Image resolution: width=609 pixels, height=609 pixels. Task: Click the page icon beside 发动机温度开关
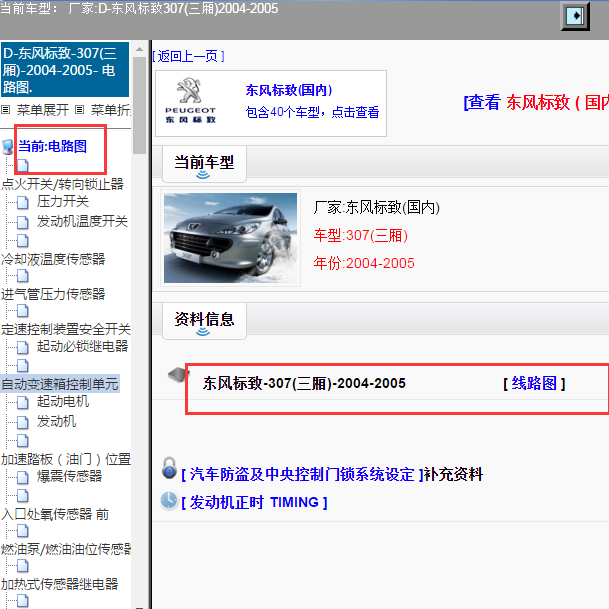(23, 222)
